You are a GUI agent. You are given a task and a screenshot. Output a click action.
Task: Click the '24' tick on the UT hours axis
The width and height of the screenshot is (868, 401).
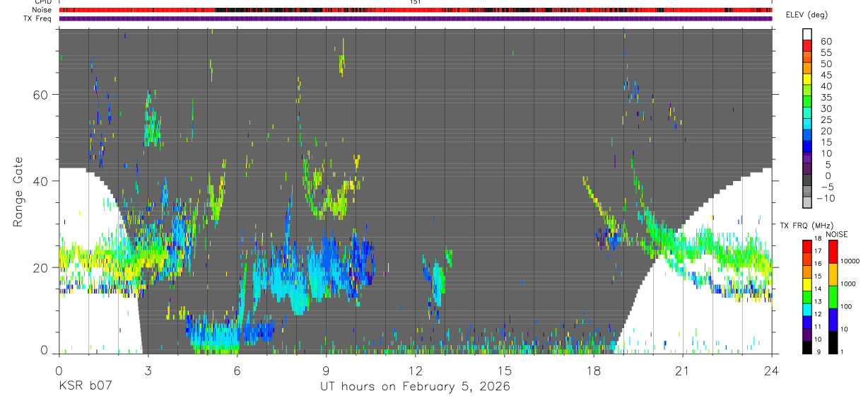coord(772,370)
